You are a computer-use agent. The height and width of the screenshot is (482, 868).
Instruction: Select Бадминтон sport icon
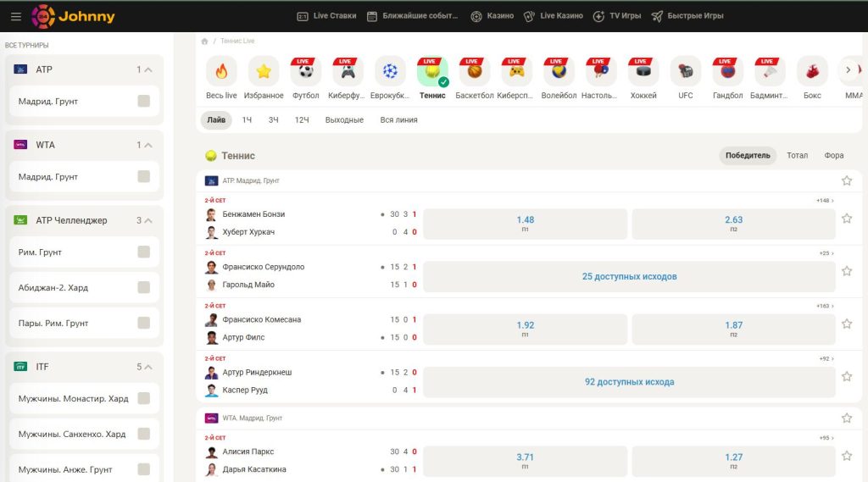(x=770, y=71)
